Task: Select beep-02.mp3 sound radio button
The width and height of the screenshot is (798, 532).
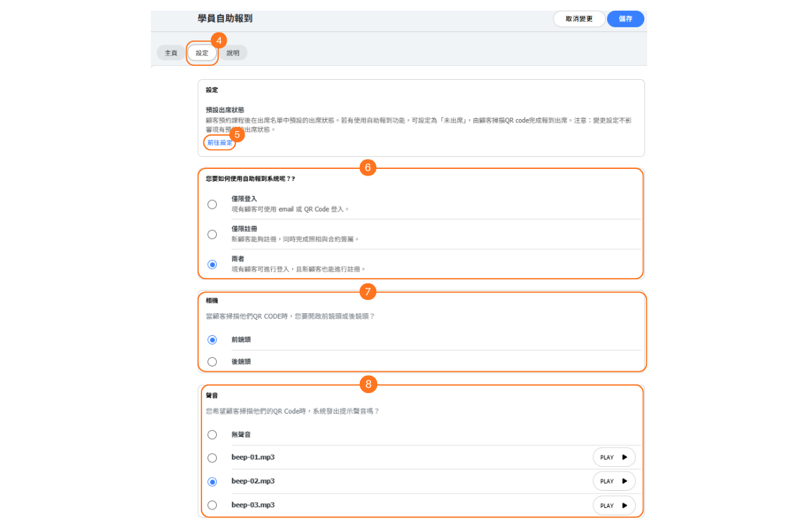Action: (x=212, y=481)
